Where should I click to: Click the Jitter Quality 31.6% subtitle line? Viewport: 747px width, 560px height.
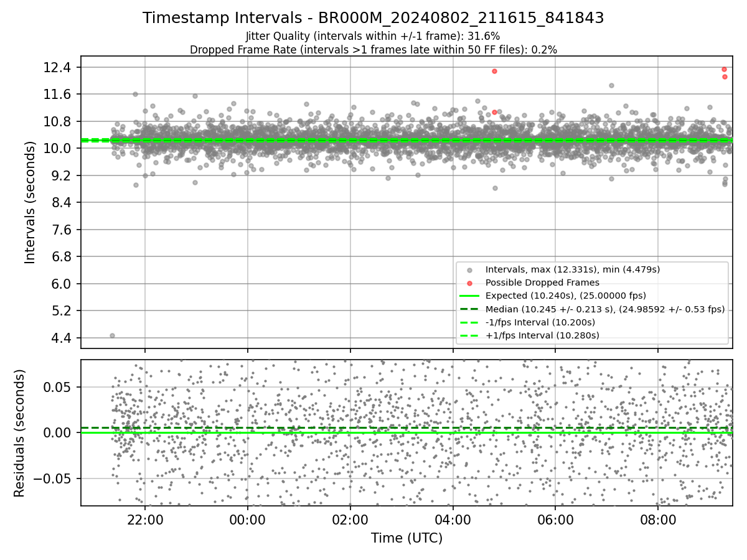(x=373, y=36)
